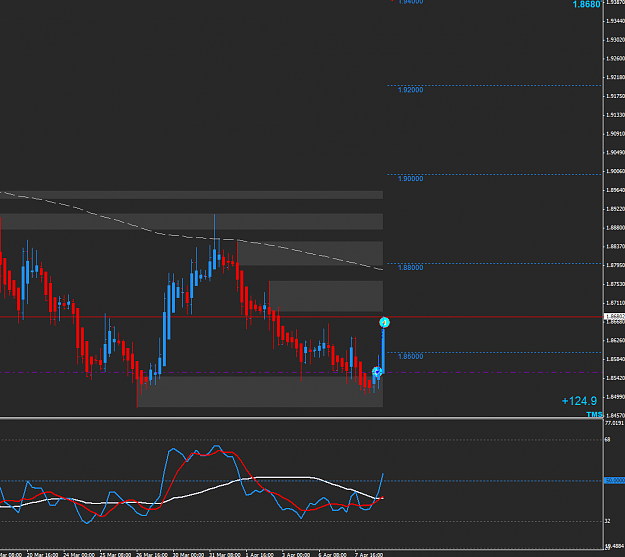Click the 7 Apr 16:00 time label
625x557 pixels.
tap(369, 554)
